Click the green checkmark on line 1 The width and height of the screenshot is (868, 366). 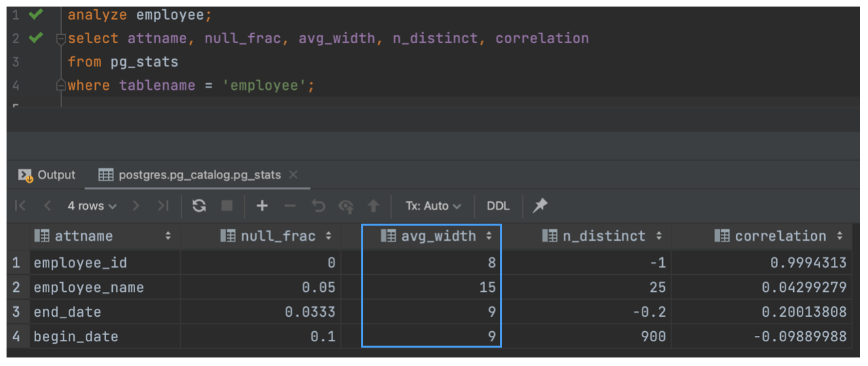click(35, 14)
